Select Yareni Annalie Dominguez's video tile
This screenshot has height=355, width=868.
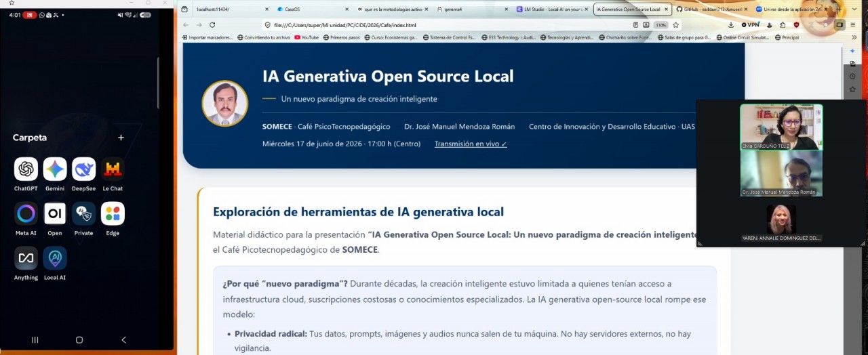pyautogui.click(x=781, y=222)
